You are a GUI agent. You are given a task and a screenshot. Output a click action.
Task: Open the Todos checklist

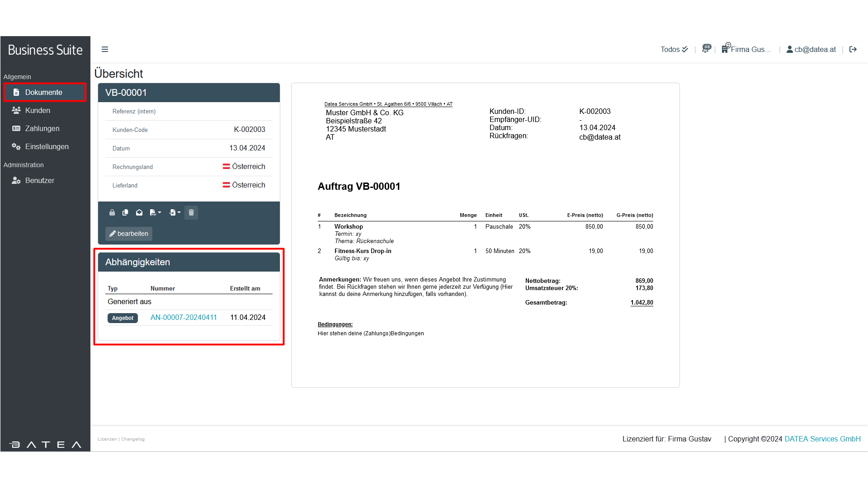coord(674,49)
